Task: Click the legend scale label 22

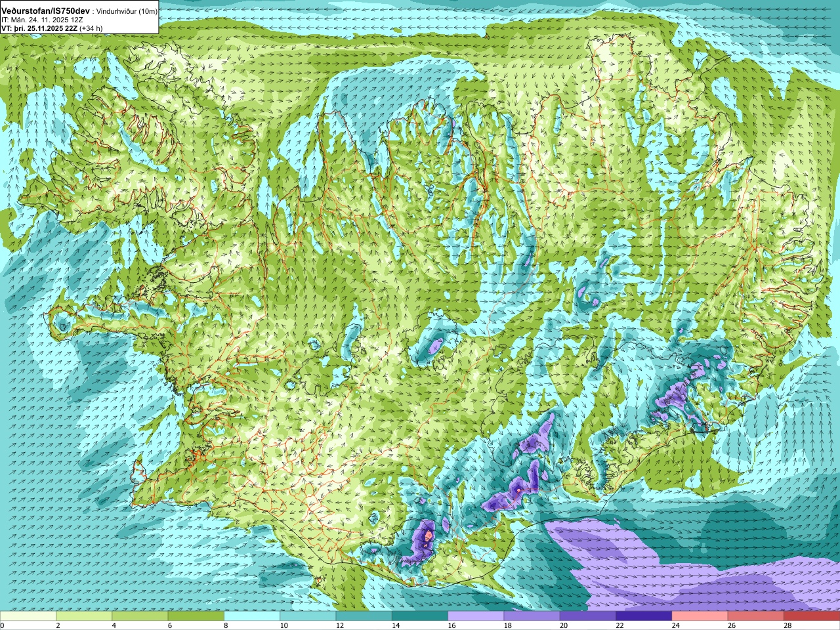Action: click(619, 625)
